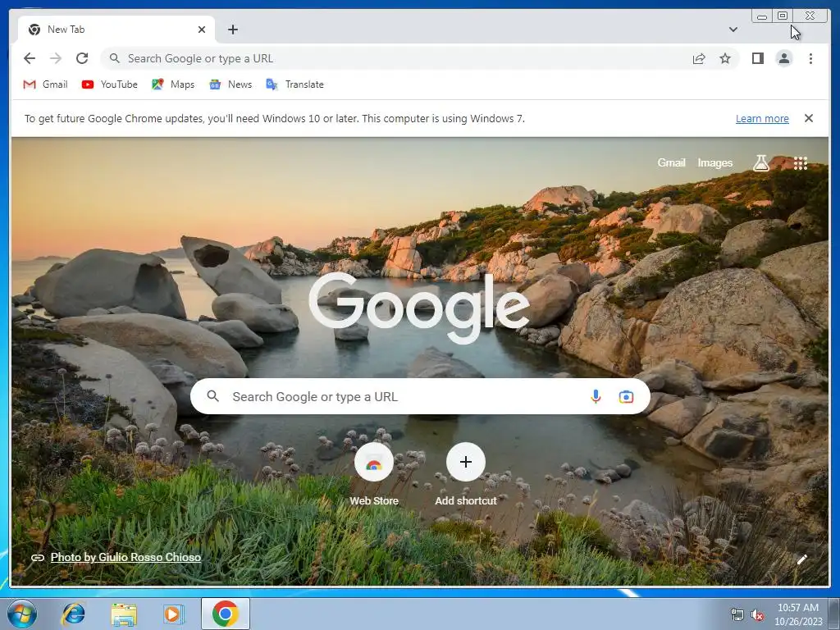Open the YouTube bookmark
The width and height of the screenshot is (840, 630).
point(110,84)
